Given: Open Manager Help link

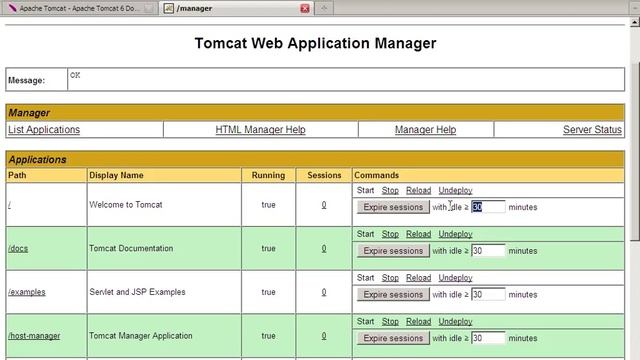Looking at the screenshot, I should coord(425,130).
